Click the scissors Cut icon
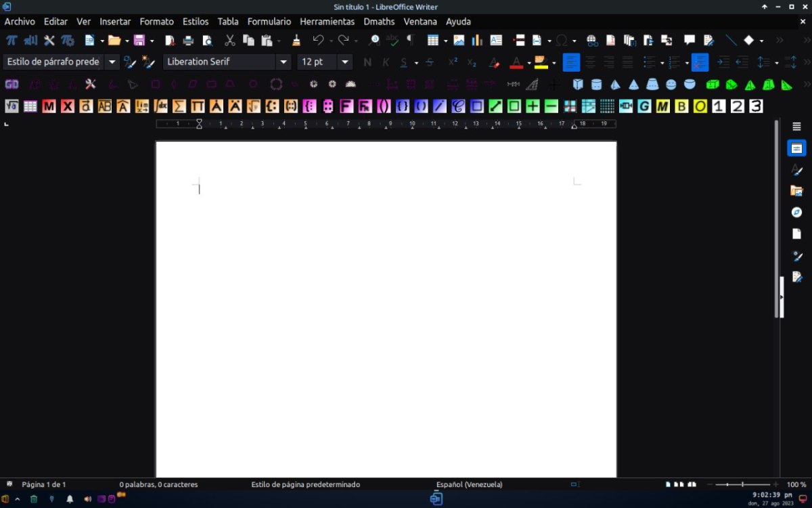Image resolution: width=812 pixels, height=508 pixels. point(230,40)
